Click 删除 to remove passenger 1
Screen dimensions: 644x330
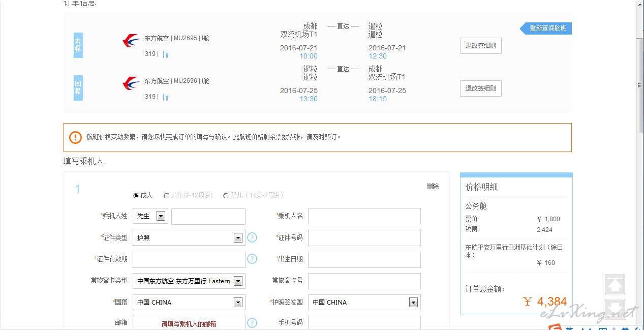tap(433, 187)
